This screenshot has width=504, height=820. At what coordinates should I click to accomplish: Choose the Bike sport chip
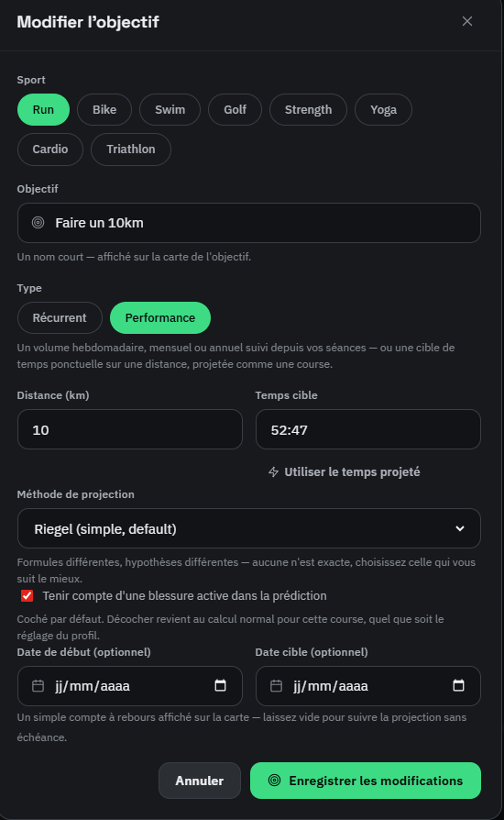[x=104, y=110]
